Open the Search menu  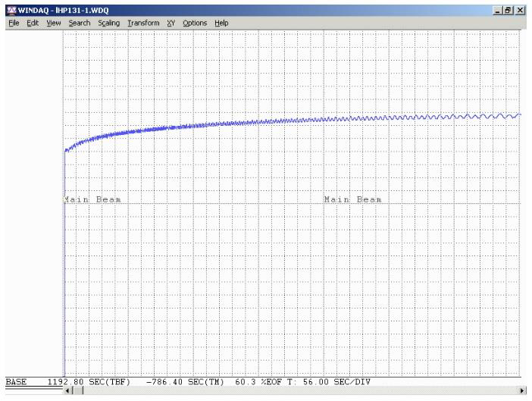click(80, 23)
